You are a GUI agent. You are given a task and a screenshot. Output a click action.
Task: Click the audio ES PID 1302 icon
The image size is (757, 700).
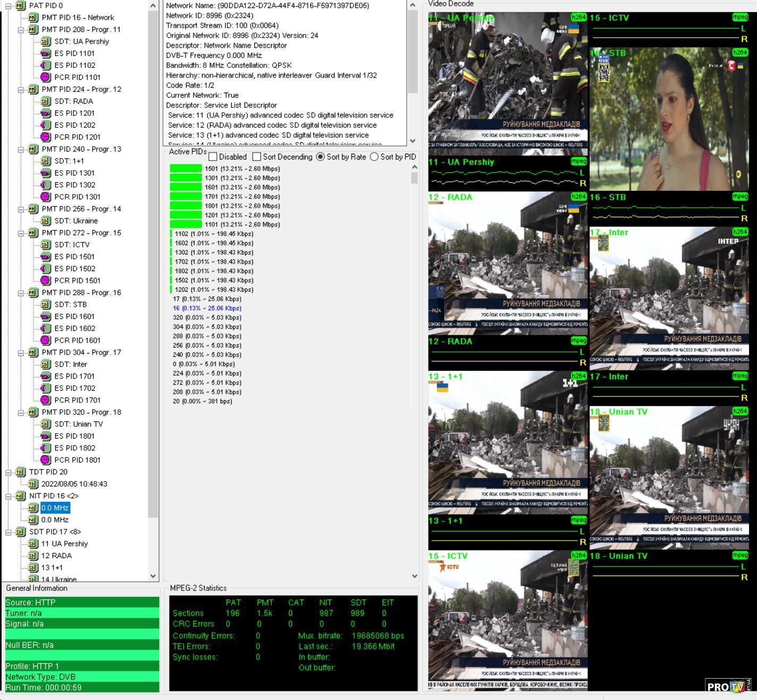[x=46, y=185]
